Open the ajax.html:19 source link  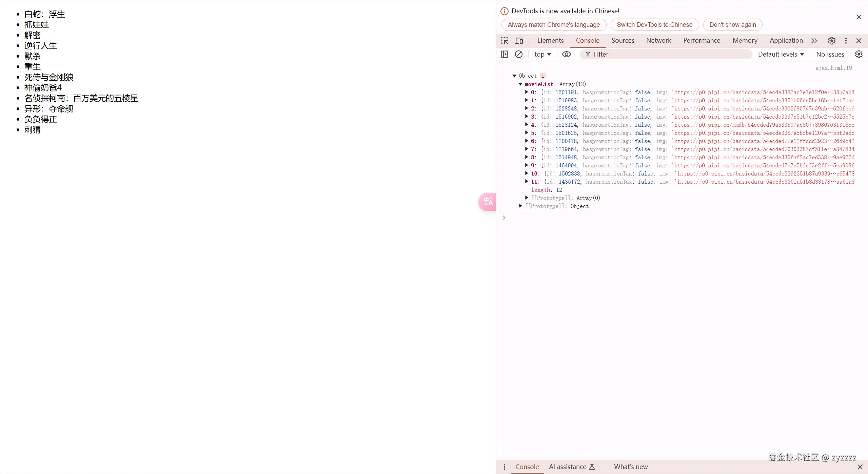point(833,68)
